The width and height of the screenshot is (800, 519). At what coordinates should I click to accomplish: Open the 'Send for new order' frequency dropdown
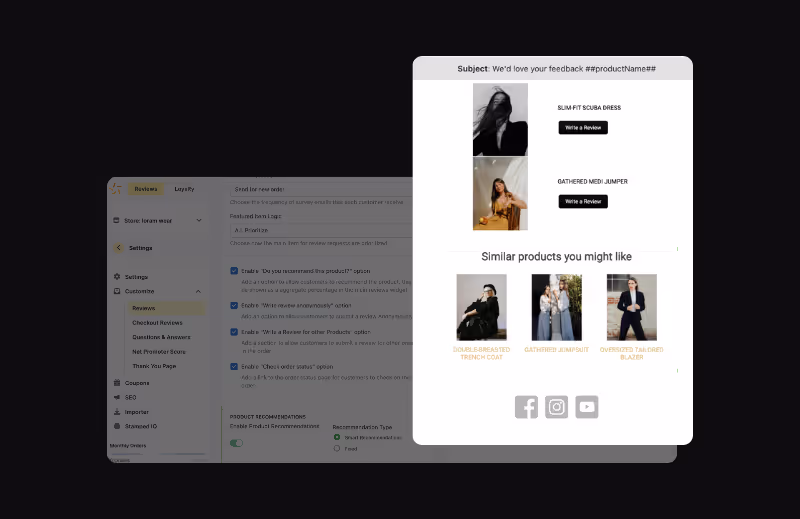pos(321,189)
